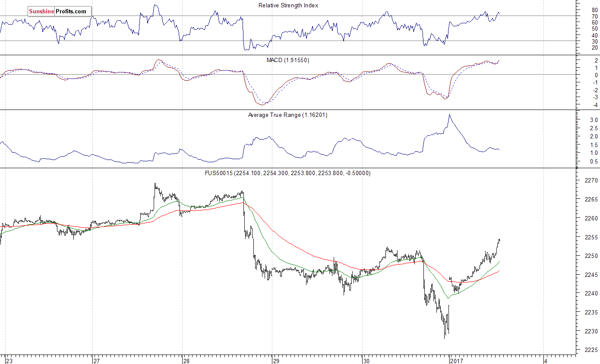Click the 2265 price axis value
The image size is (600, 364).
(591, 199)
